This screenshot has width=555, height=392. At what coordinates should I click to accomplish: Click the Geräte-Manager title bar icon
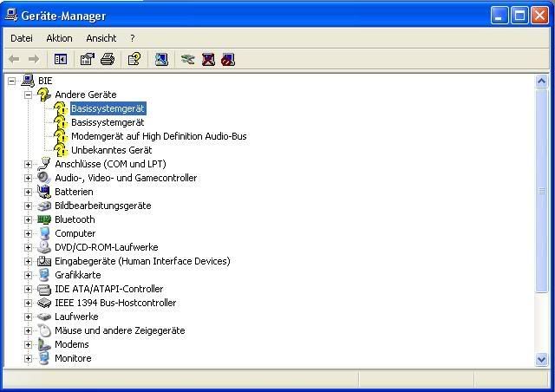click(x=11, y=16)
